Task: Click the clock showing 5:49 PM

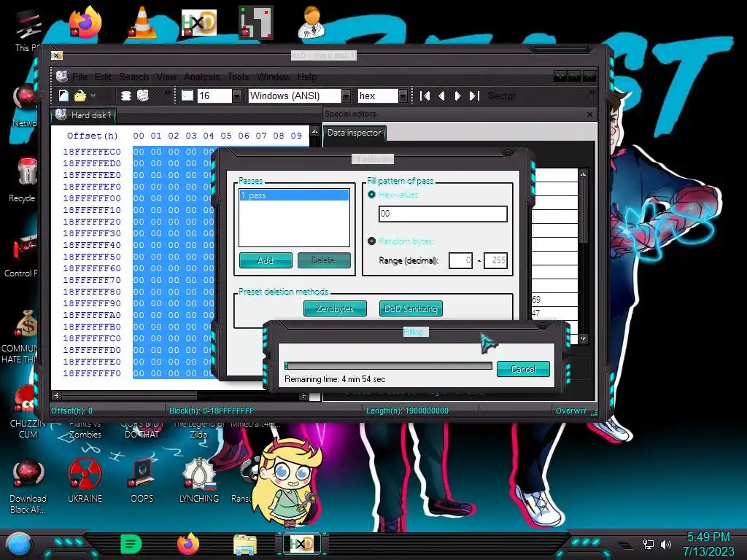Action: pyautogui.click(x=708, y=537)
